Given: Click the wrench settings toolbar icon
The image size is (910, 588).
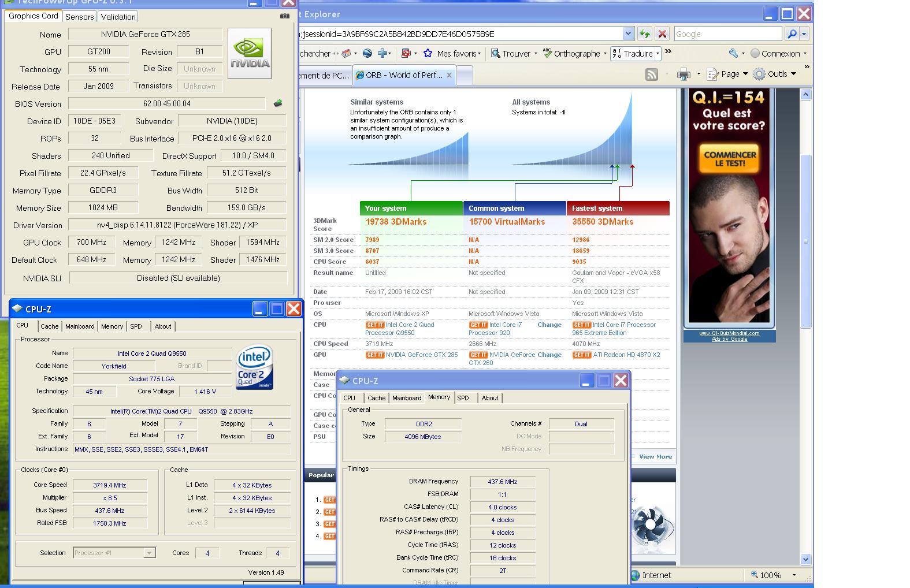Looking at the screenshot, I should pyautogui.click(x=733, y=53).
